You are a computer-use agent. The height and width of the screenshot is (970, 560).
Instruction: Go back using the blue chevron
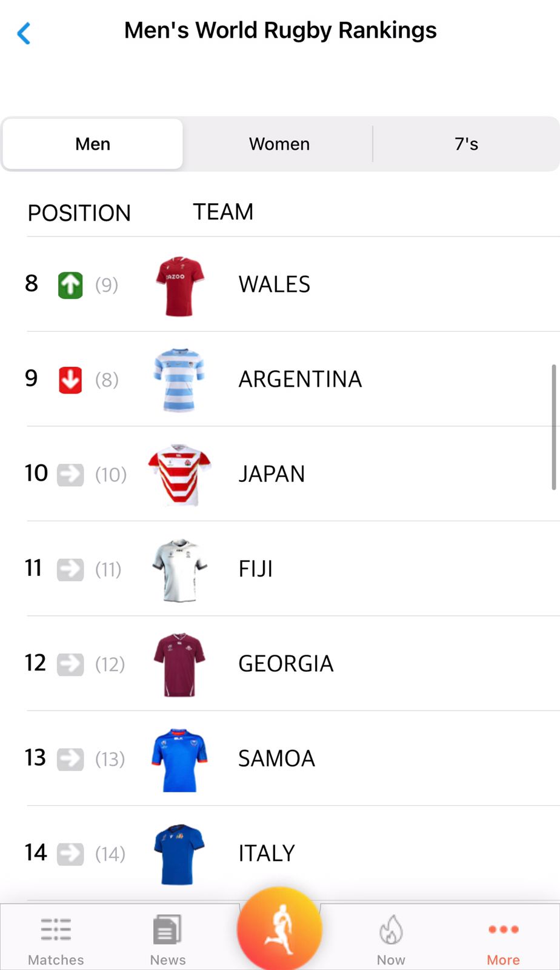point(24,33)
